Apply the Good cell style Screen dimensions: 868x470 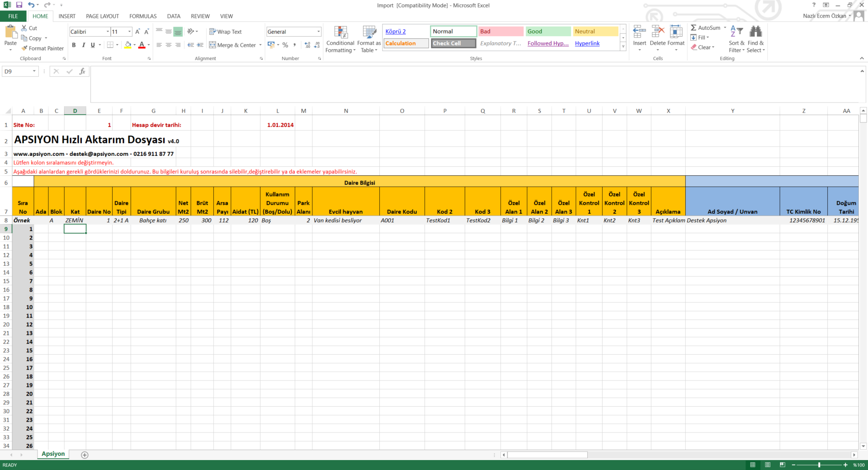548,31
